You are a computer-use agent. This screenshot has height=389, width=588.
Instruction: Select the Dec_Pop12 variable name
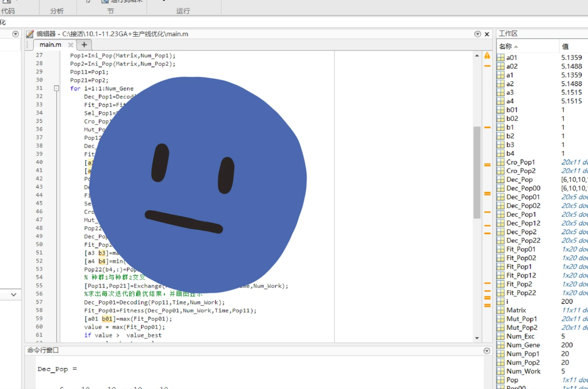(523, 223)
